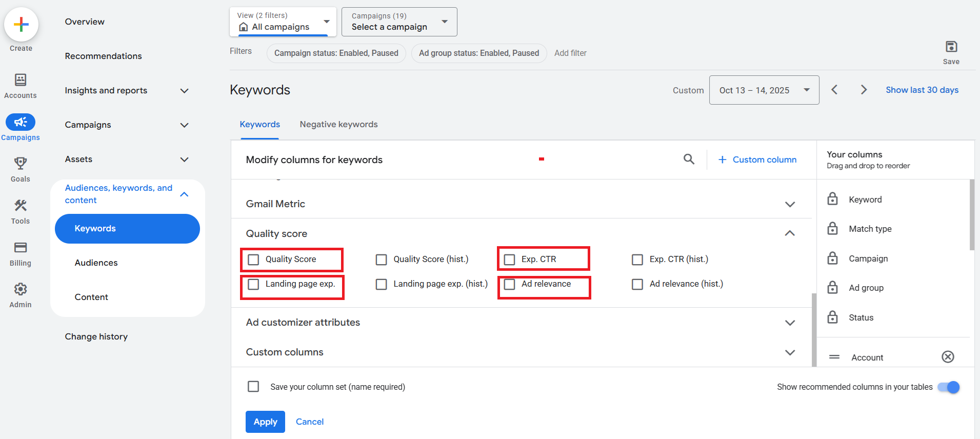Remove Account column with the X icon
The height and width of the screenshot is (439, 980).
[x=948, y=357]
